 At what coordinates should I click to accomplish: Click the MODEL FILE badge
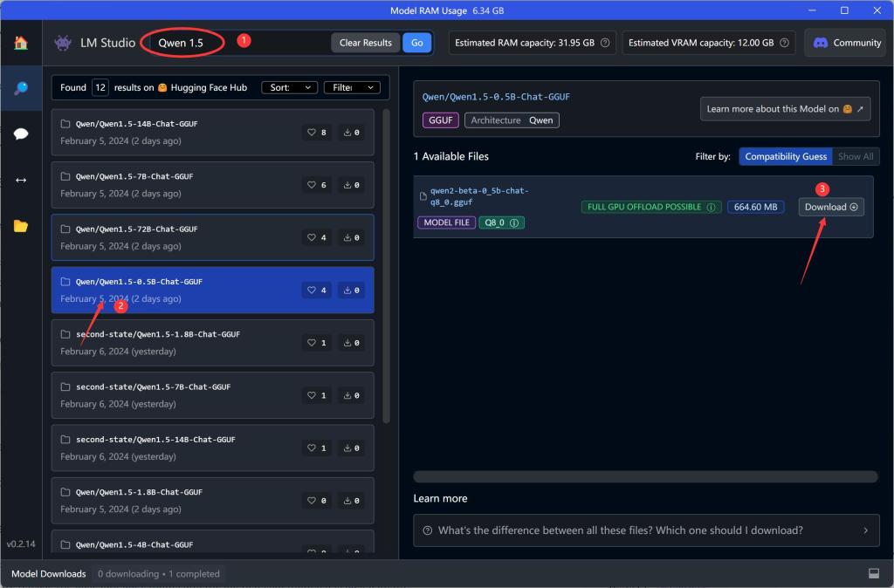point(446,222)
